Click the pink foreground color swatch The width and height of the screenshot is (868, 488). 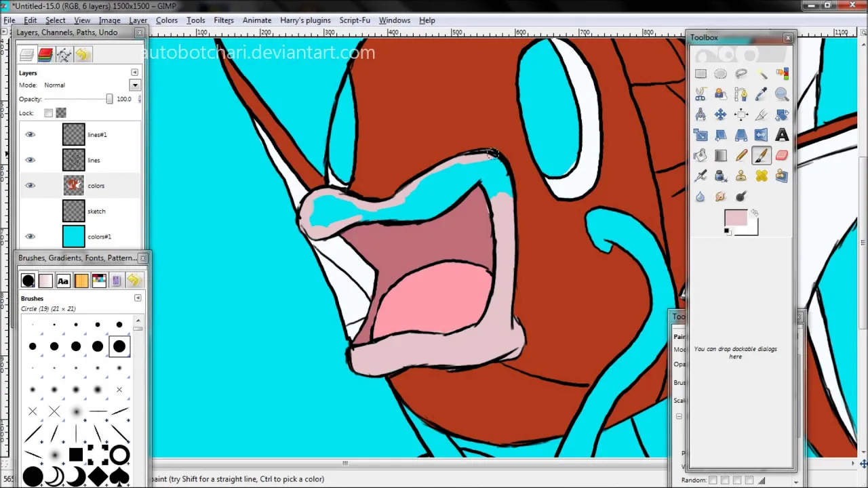pos(735,218)
